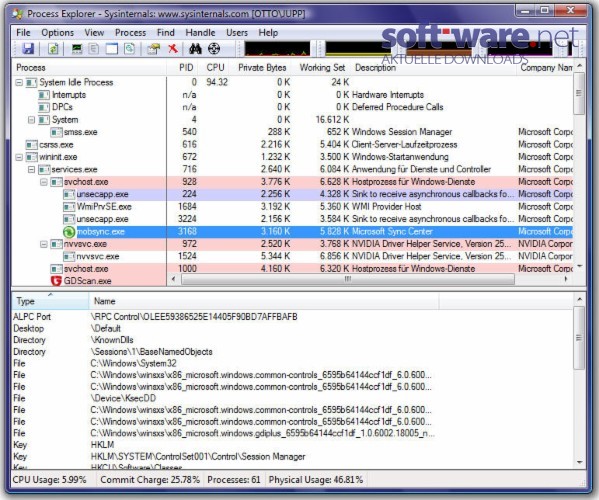The width and height of the screenshot is (599, 500).
Task: Sort by the Process column header
Action: 89,68
